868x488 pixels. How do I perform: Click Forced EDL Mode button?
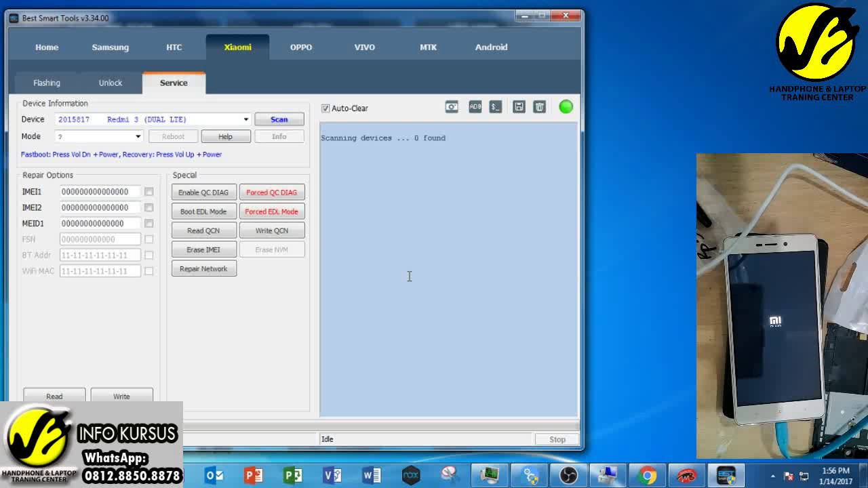[272, 211]
